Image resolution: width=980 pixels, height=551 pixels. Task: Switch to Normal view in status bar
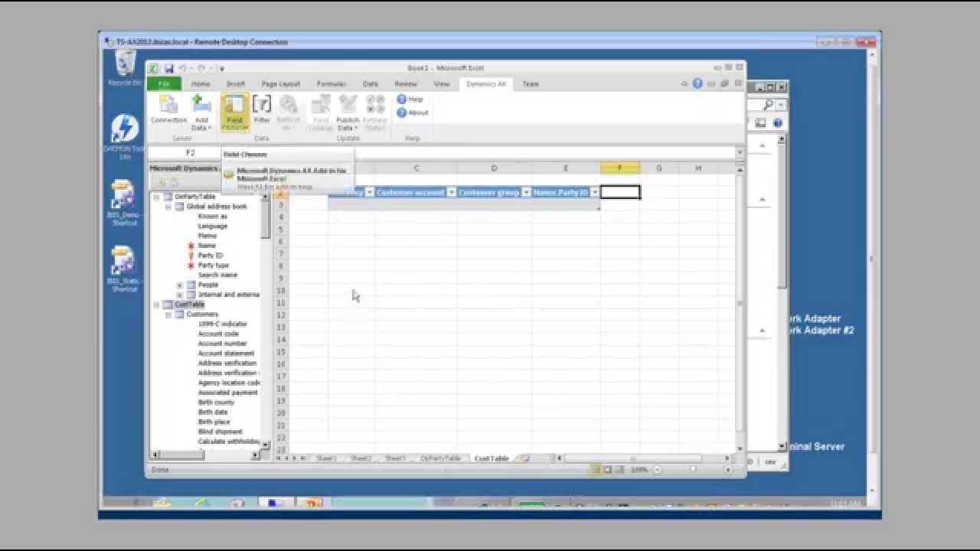pos(596,470)
